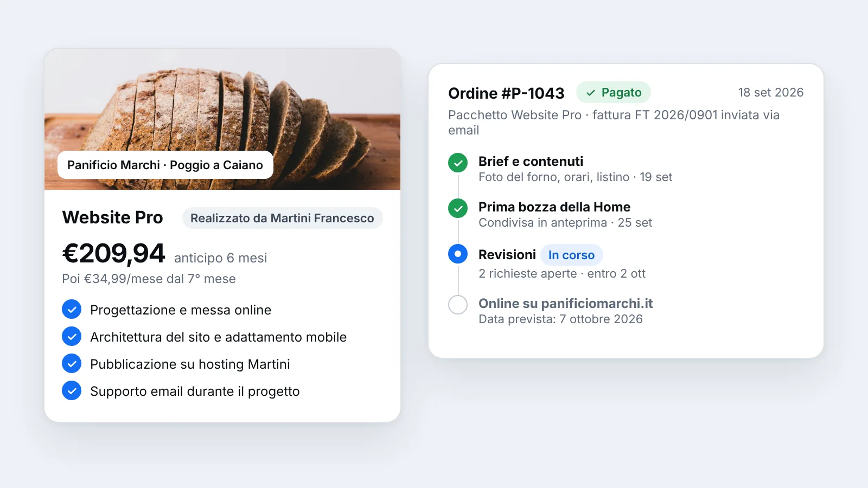Click the Ordine #P-1043 heading

(x=506, y=93)
